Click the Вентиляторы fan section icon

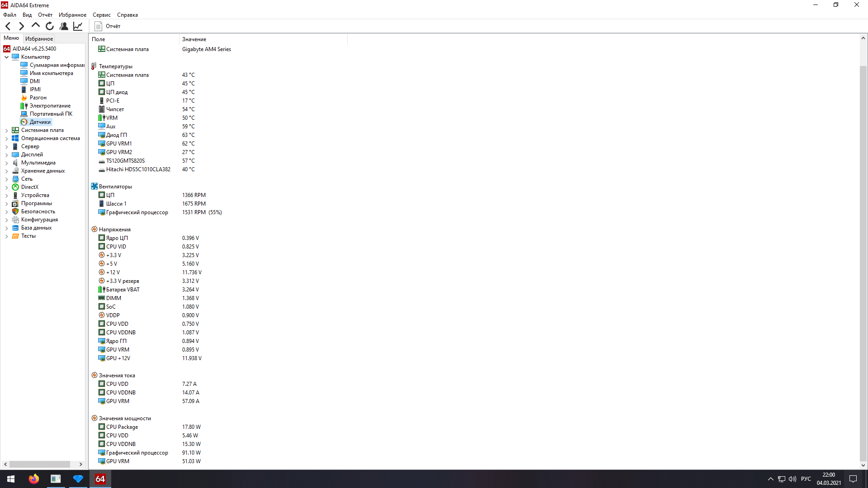(x=94, y=187)
